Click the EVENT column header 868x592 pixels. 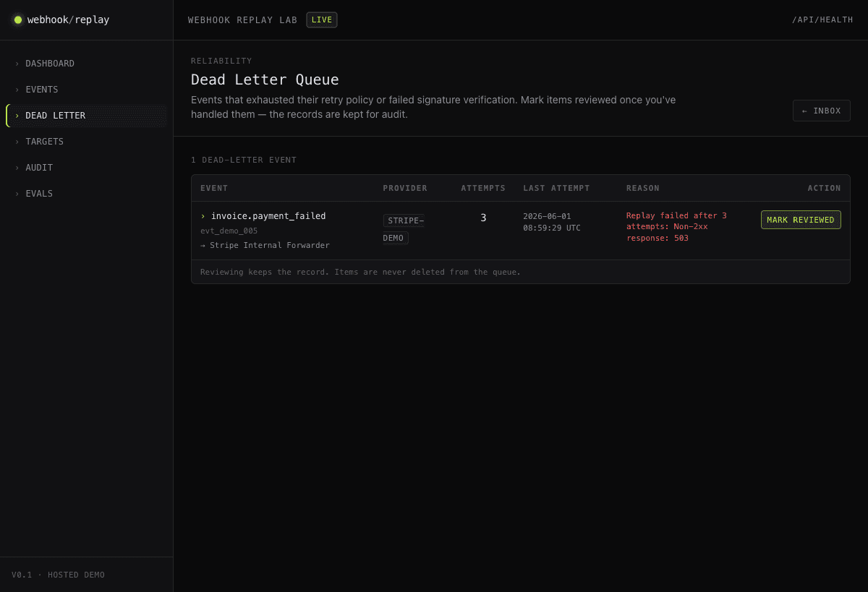(x=214, y=188)
